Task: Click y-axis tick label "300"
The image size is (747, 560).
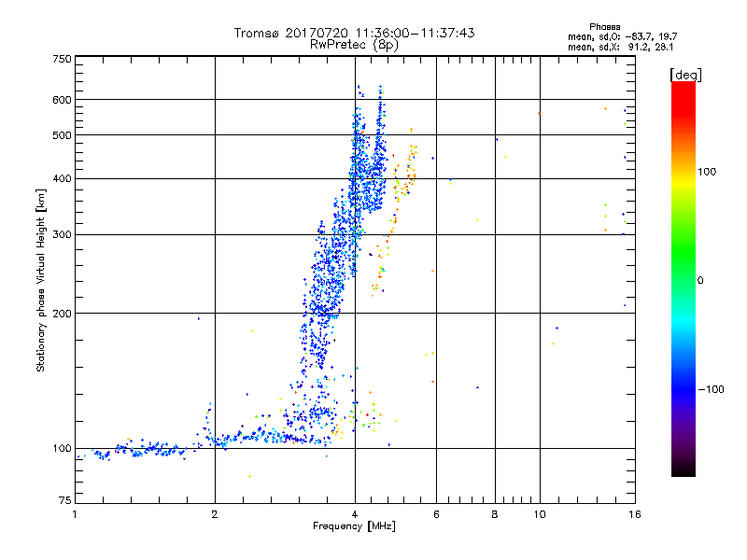Action: (x=62, y=235)
